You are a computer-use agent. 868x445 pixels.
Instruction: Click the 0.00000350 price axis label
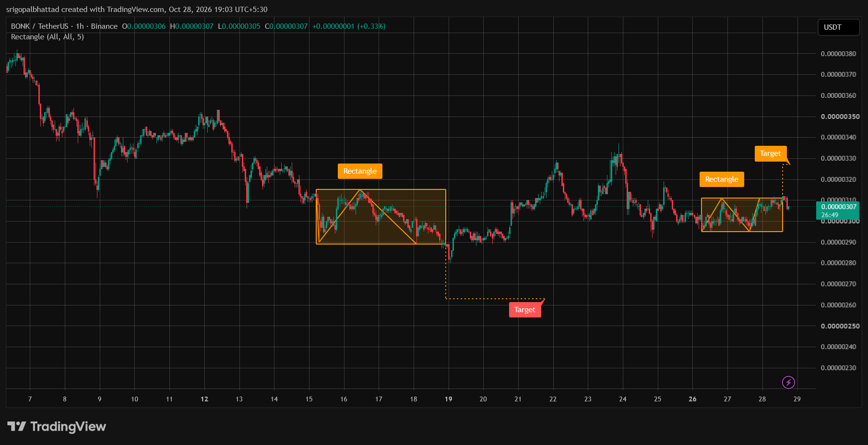click(840, 117)
